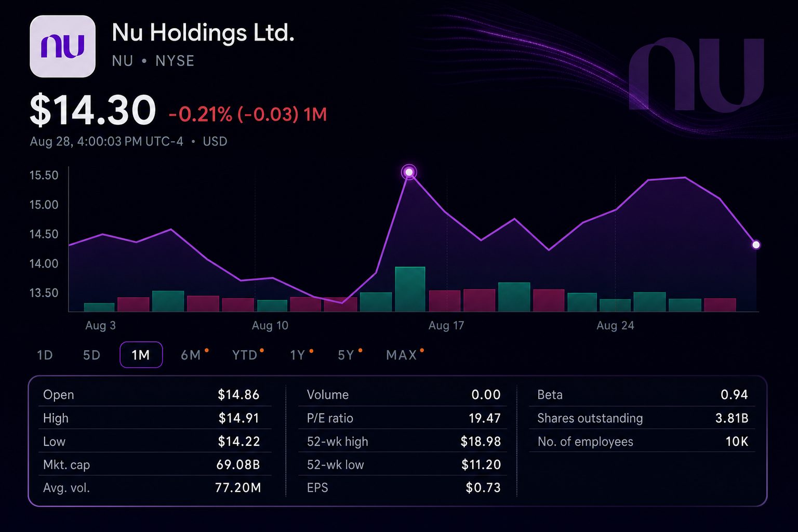Click the 15.50 y-axis label
Screen dimensions: 798x532
(x=44, y=176)
